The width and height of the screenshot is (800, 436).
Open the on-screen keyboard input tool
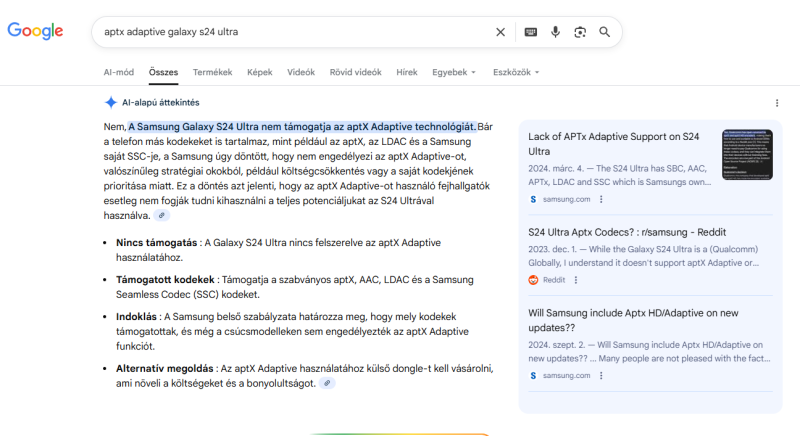pos(531,32)
